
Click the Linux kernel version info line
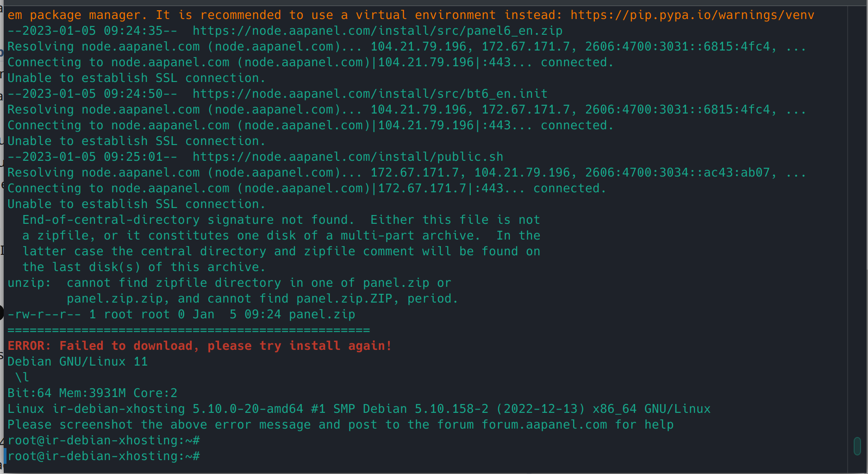pos(359,409)
